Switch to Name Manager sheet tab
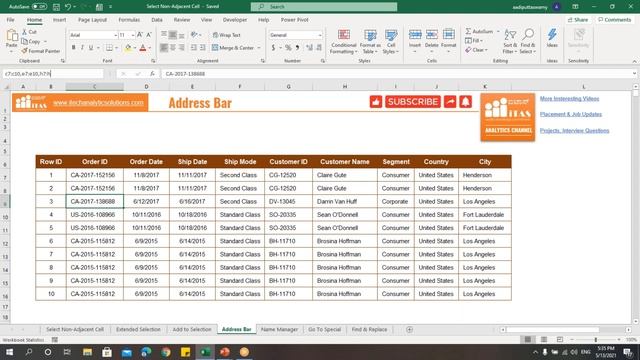640x360 pixels. [279, 329]
